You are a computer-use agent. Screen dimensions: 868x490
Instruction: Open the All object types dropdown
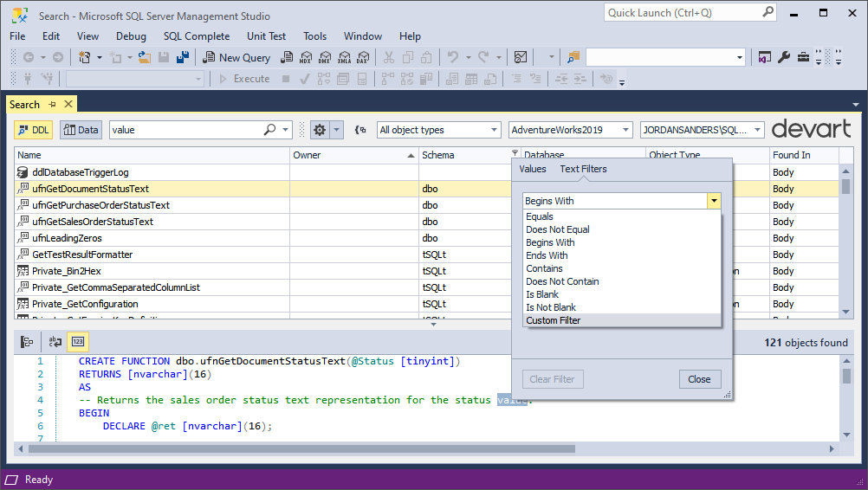[438, 130]
